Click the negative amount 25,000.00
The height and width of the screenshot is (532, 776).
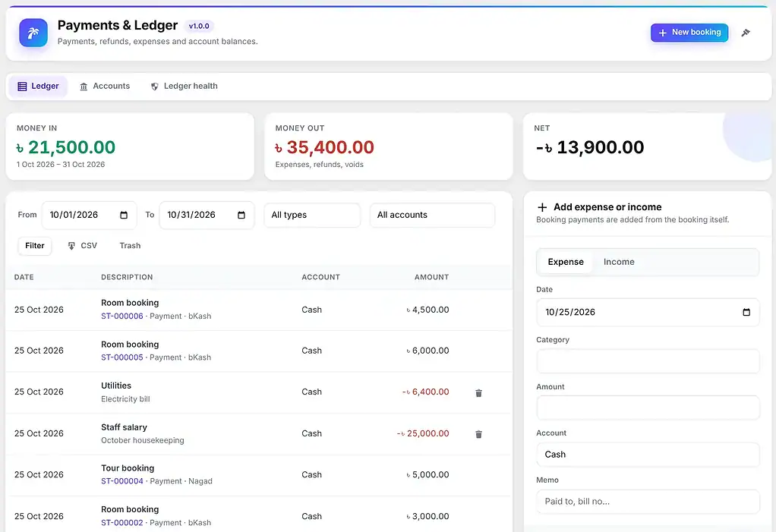tap(423, 433)
